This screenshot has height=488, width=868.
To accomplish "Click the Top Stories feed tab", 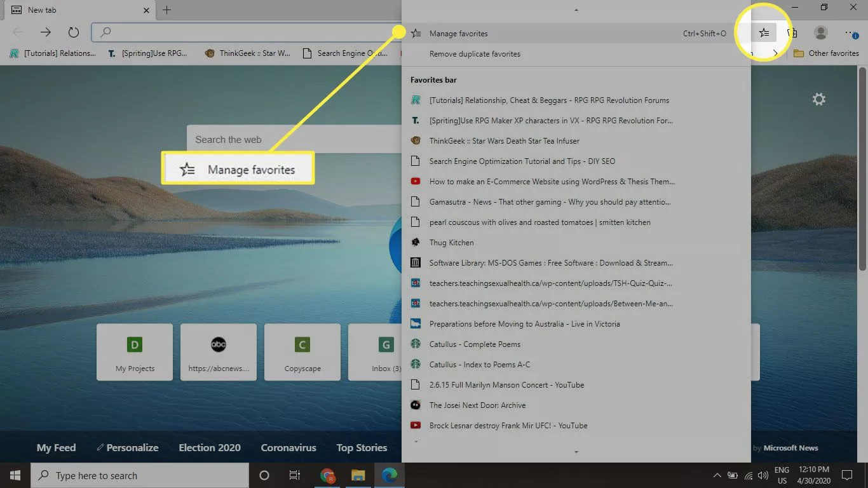I will (x=362, y=447).
